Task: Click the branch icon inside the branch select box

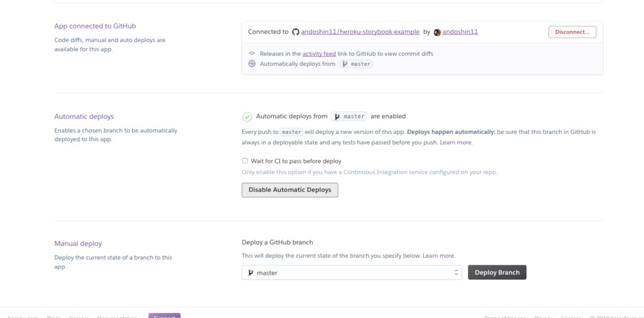Action: tap(250, 273)
